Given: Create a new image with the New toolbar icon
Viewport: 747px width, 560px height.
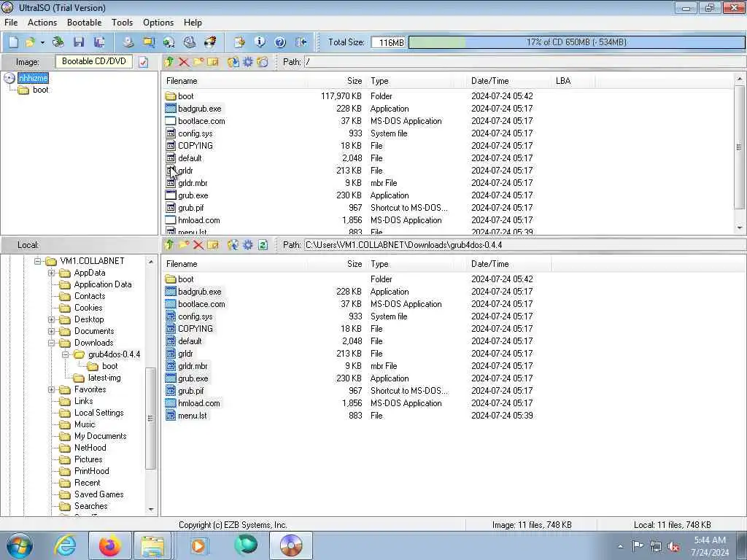Looking at the screenshot, I should coord(13,42).
